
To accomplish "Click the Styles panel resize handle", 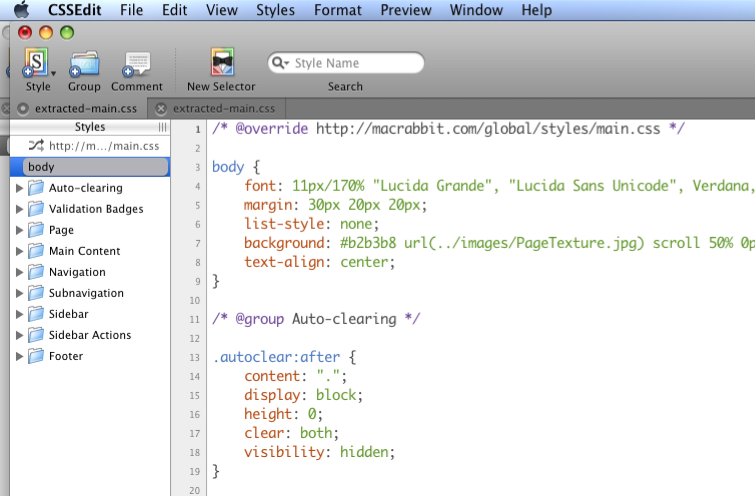I will [162, 128].
